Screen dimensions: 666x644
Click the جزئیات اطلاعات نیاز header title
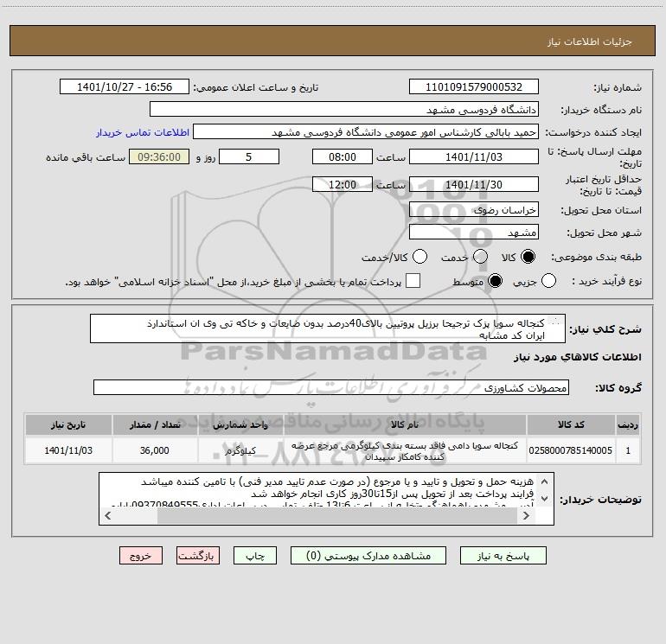click(590, 41)
